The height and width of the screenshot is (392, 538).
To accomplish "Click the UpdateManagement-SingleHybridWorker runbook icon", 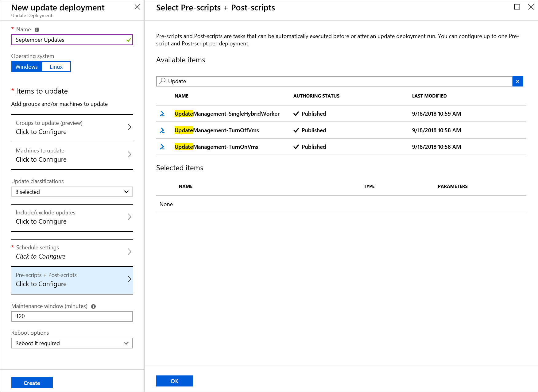I will 162,114.
